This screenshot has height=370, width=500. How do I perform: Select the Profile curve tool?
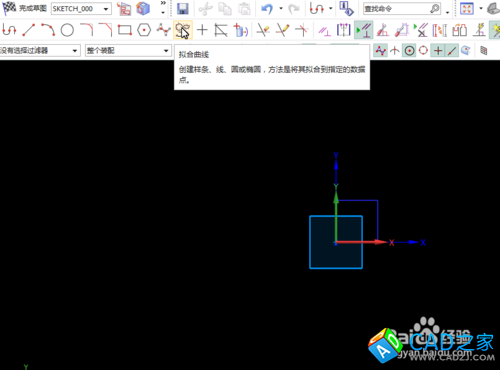pyautogui.click(x=9, y=30)
